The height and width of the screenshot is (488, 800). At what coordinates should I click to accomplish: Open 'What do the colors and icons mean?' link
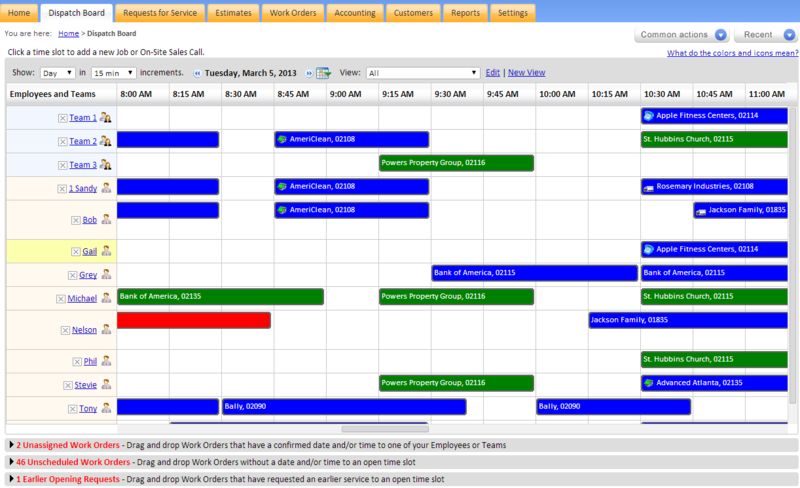(733, 53)
